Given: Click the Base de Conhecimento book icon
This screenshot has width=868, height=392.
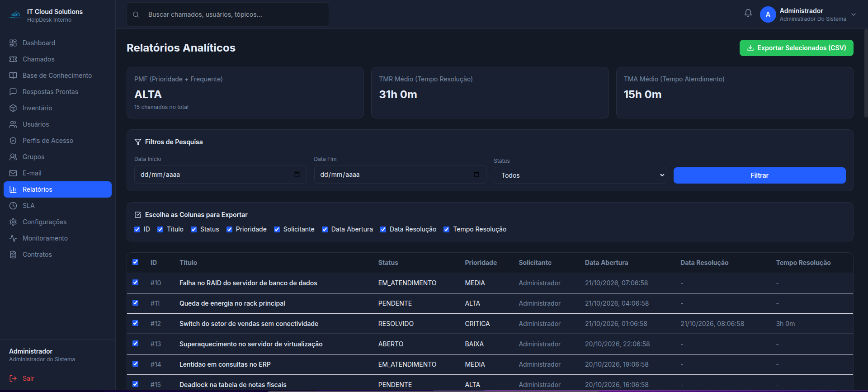Looking at the screenshot, I should click(x=13, y=76).
